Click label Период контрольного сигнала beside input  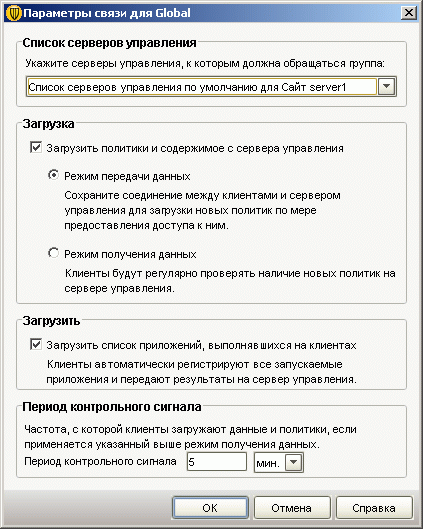coord(100,461)
